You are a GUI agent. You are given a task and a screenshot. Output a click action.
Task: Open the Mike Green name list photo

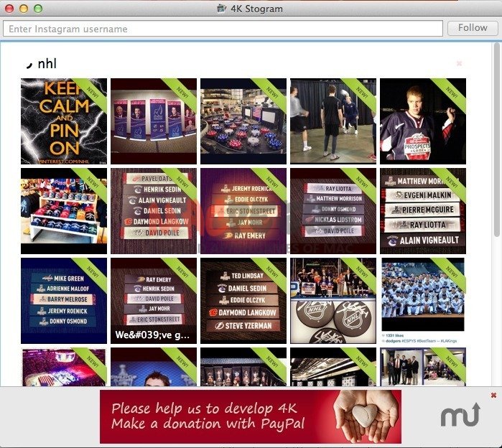64,301
